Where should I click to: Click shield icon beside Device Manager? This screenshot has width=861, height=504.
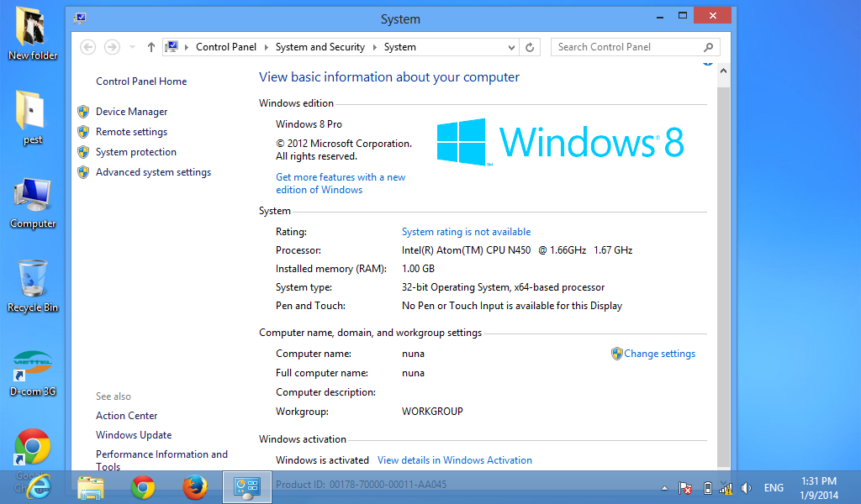83,112
